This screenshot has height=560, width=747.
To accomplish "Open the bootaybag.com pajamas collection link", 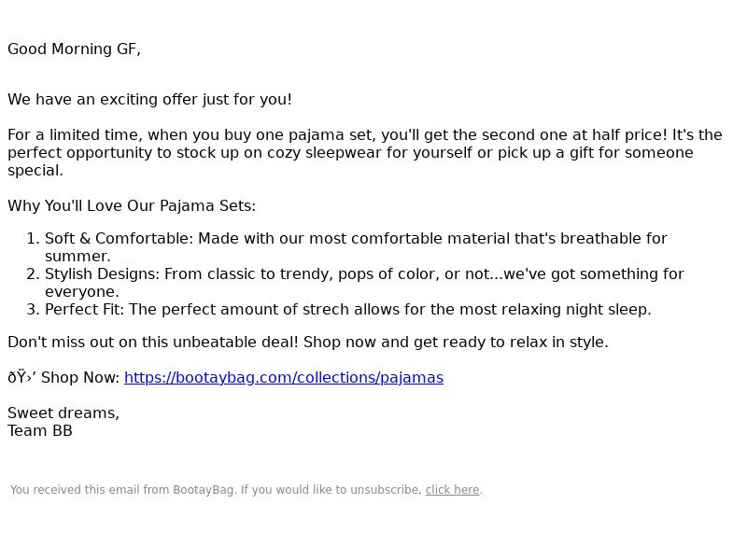I will (284, 378).
